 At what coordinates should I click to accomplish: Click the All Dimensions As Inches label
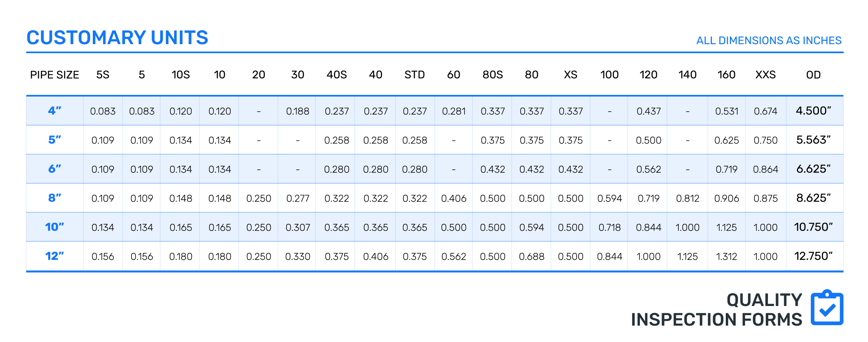pyautogui.click(x=769, y=40)
